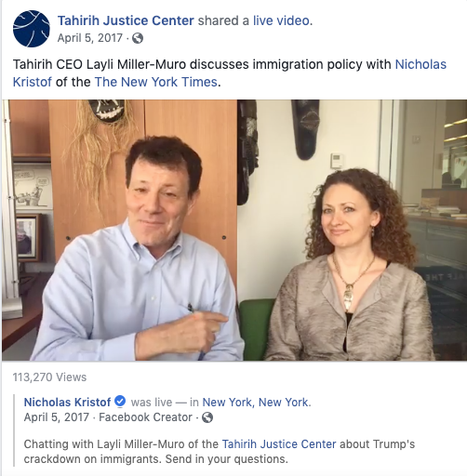Click globe icon next to Facebook Creator
This screenshot has width=467, height=476.
(x=207, y=417)
